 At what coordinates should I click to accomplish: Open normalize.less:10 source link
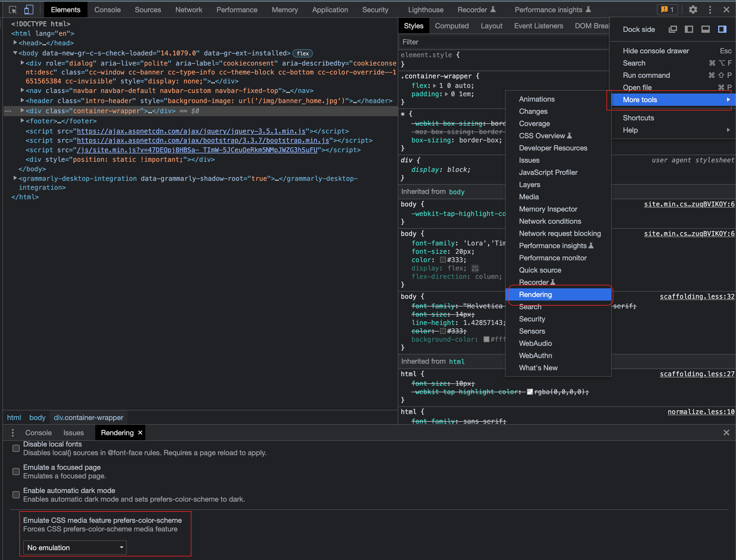701,412
